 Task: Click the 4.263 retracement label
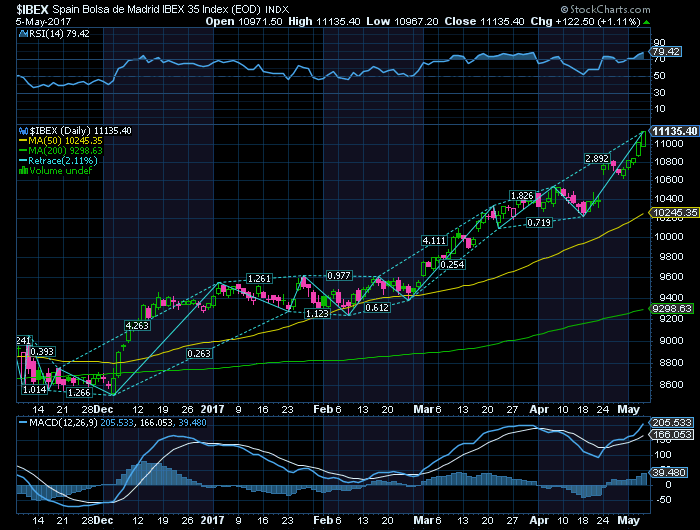137,326
